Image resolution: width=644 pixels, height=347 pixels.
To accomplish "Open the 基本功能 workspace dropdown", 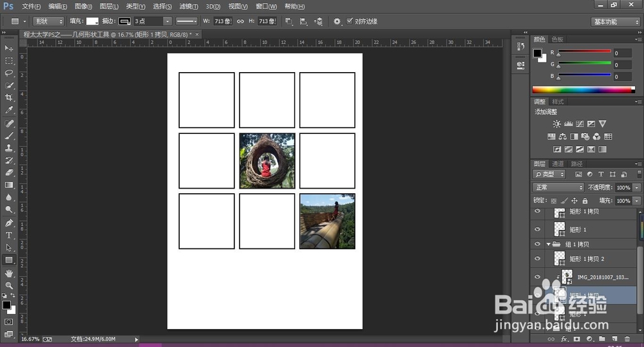I will (615, 22).
